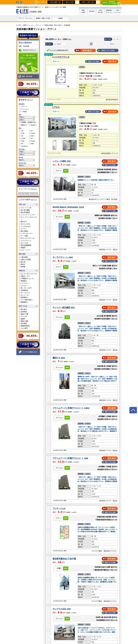Check the ペット可 checkbox
138x644 pixels.
tap(20, 317)
